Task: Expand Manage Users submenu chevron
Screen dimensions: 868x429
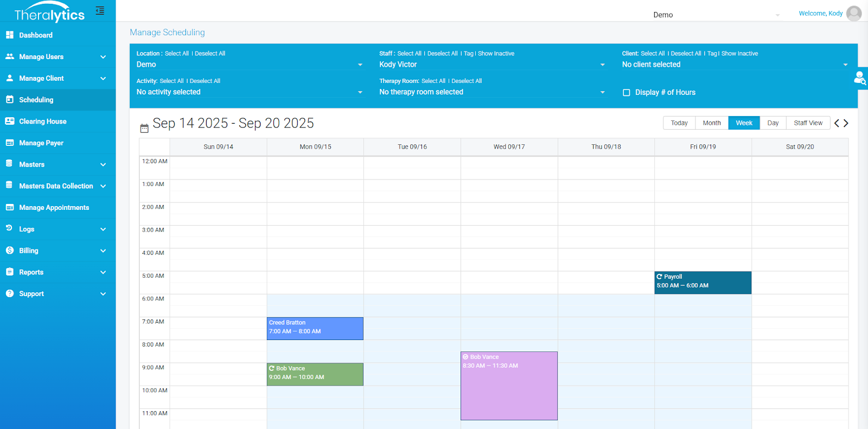Action: 103,57
